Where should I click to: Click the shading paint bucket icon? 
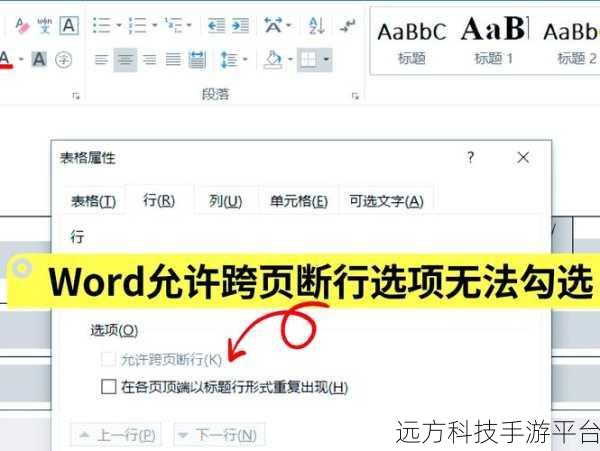coord(273,60)
